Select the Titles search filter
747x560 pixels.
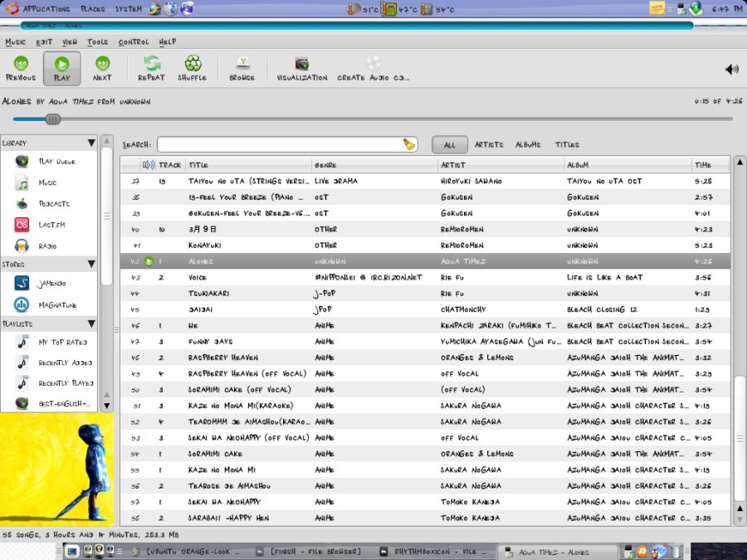567,144
